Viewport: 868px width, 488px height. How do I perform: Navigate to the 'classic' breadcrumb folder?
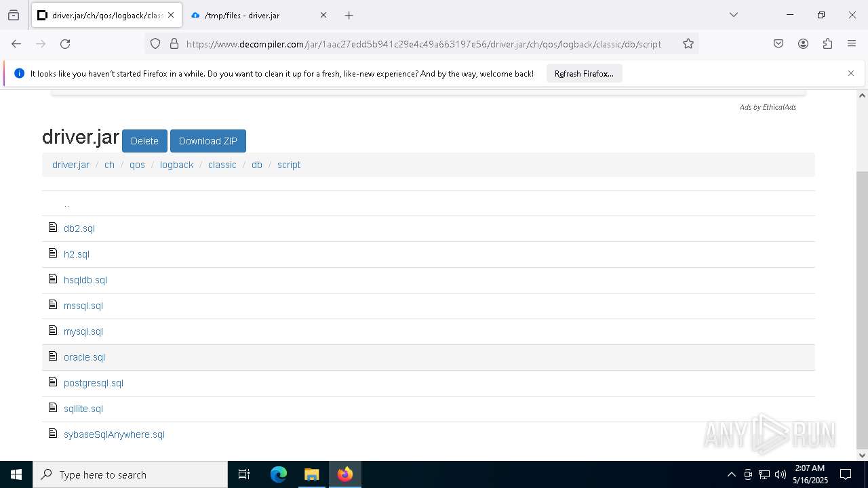click(222, 165)
